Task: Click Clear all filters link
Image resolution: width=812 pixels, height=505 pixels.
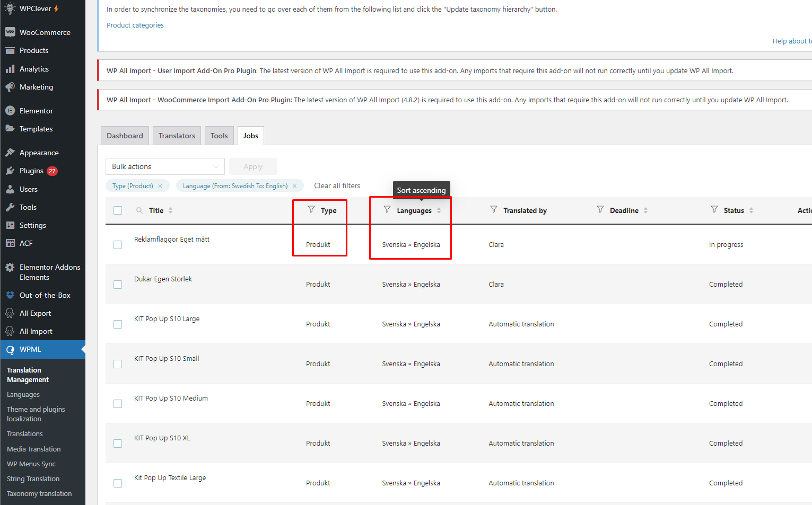Action: [x=337, y=185]
